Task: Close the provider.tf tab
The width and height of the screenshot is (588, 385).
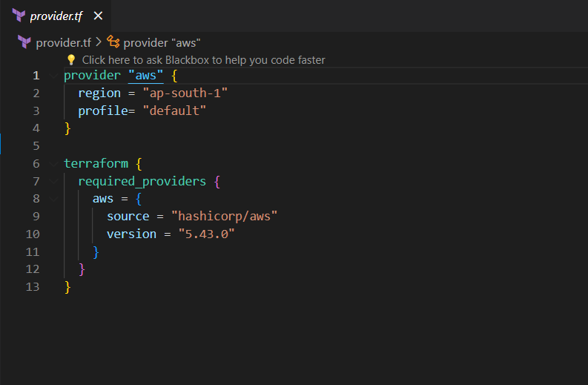Action: click(x=98, y=16)
